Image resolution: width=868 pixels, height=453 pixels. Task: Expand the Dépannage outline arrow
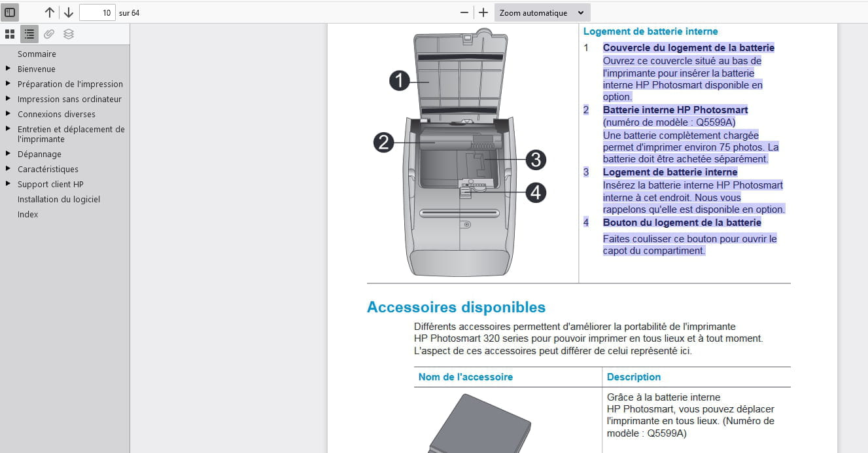tap(8, 154)
